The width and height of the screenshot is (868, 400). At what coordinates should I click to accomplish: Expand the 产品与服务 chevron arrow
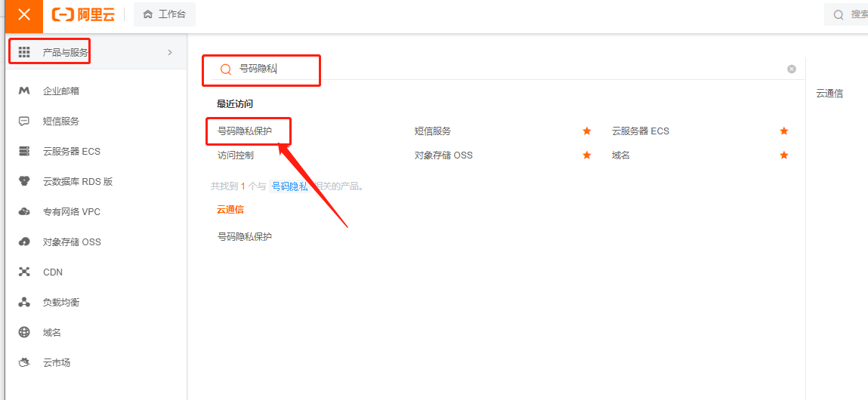[x=170, y=53]
